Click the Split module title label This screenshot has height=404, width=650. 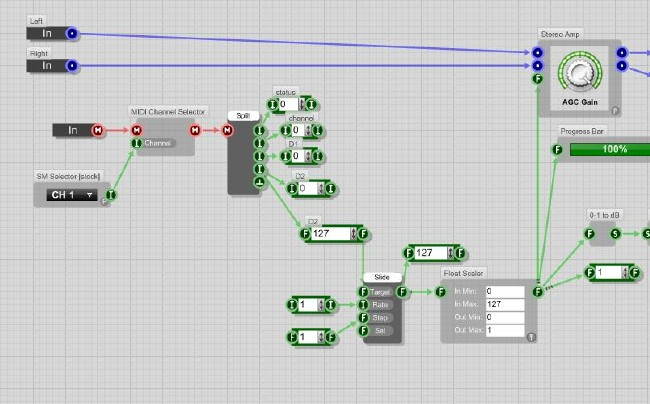click(243, 116)
